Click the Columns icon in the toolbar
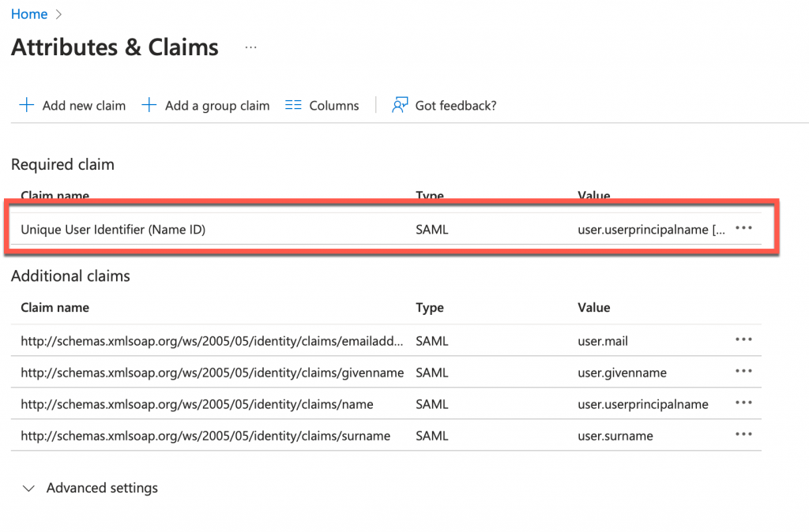 (x=293, y=104)
